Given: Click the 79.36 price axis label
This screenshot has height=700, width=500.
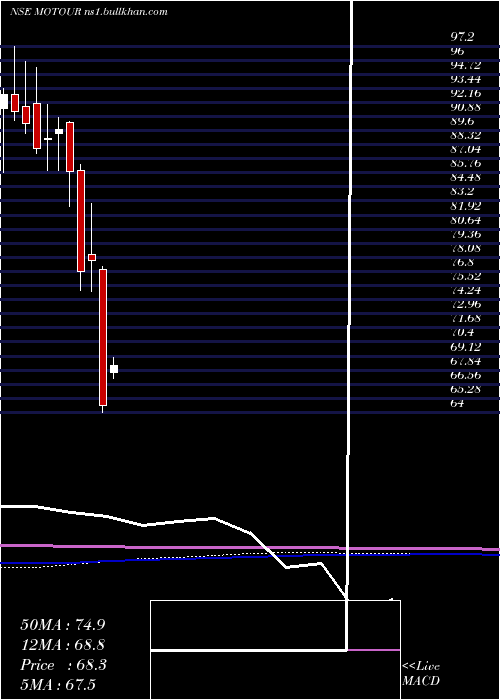Looking at the screenshot, I should pyautogui.click(x=465, y=234).
